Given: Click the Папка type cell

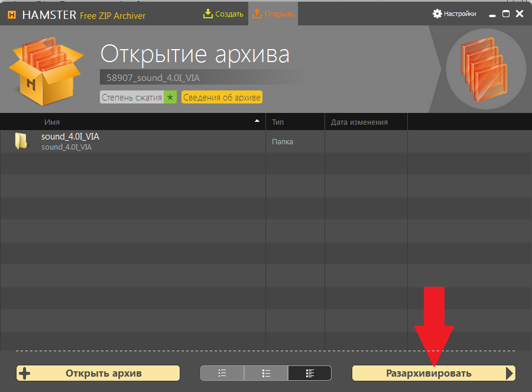Looking at the screenshot, I should pos(283,142).
